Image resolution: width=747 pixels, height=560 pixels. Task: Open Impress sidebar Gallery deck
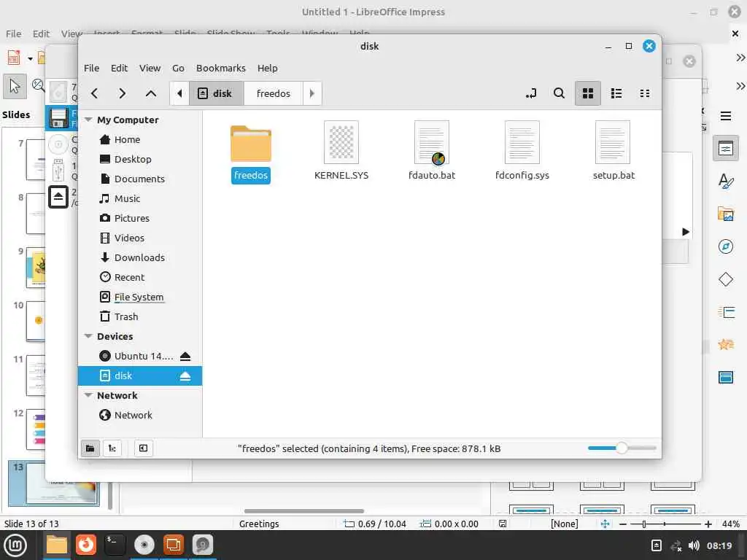pyautogui.click(x=726, y=214)
